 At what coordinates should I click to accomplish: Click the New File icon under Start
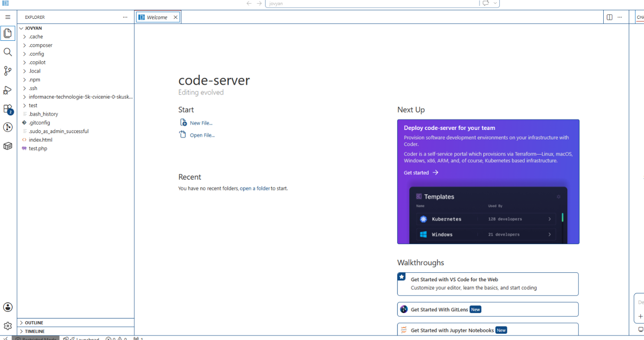click(x=183, y=122)
